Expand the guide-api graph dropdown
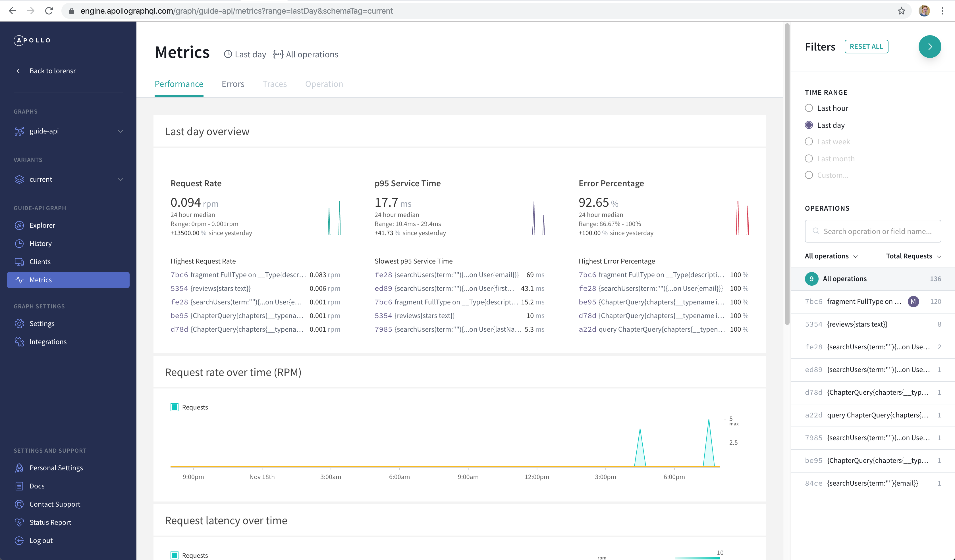The height and width of the screenshot is (560, 955). [121, 131]
